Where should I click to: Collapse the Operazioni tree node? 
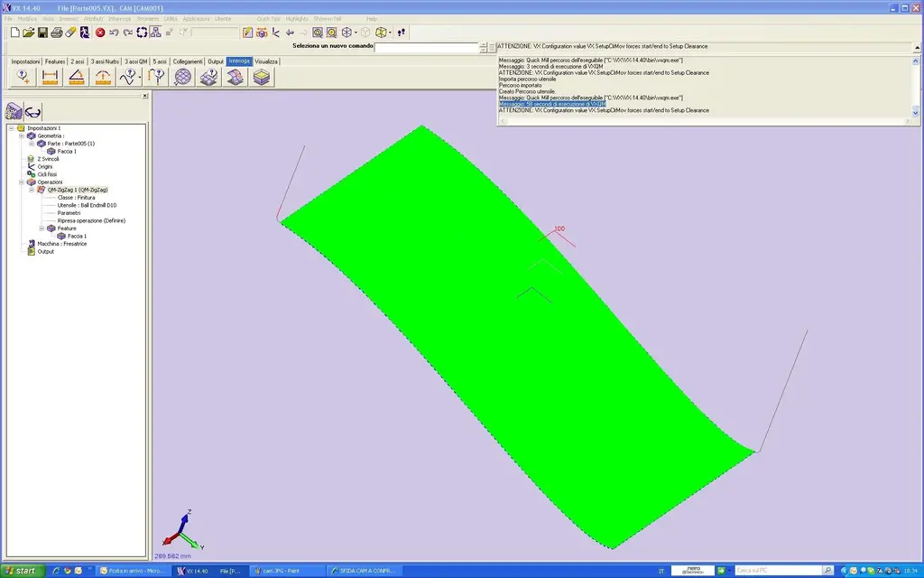click(x=22, y=182)
